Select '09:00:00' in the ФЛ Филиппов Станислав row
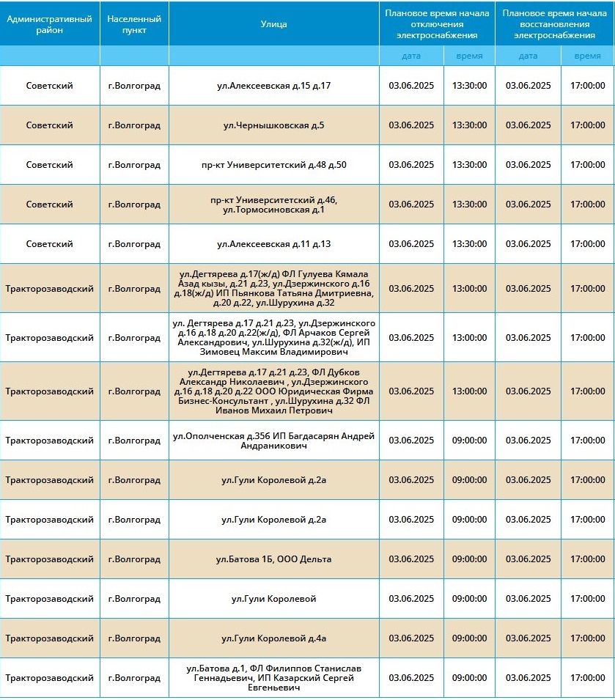The height and width of the screenshot is (700, 615). pos(470,678)
